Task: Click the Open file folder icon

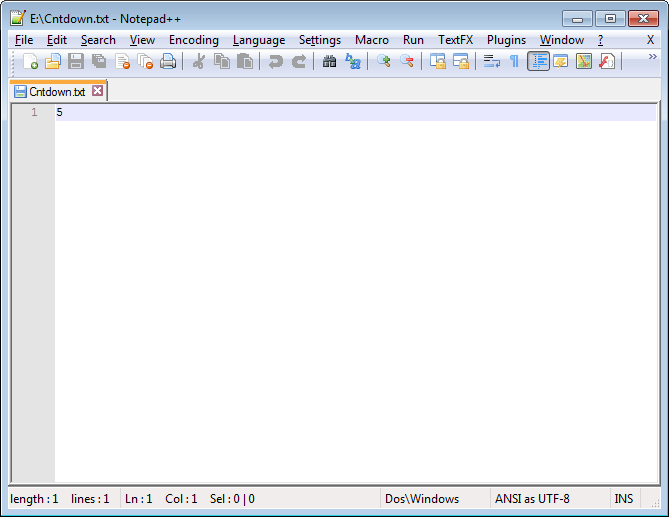Action: pos(53,62)
